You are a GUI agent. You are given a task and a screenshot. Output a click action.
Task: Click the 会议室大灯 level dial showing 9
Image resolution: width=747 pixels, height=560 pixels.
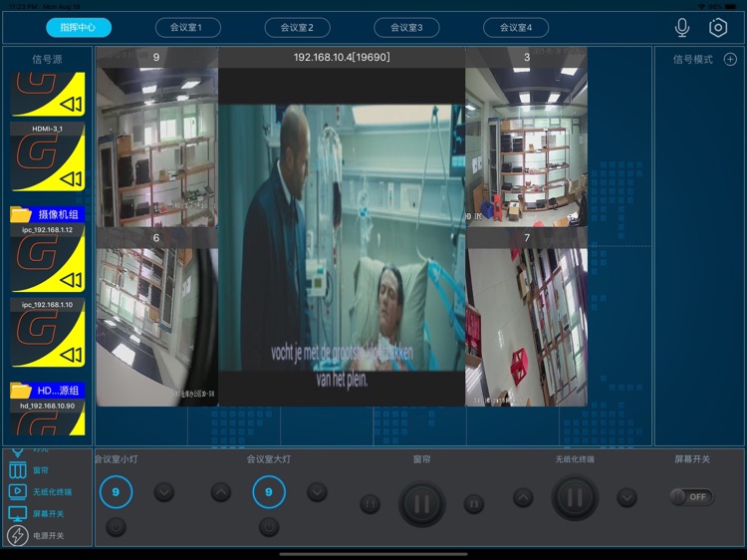269,492
